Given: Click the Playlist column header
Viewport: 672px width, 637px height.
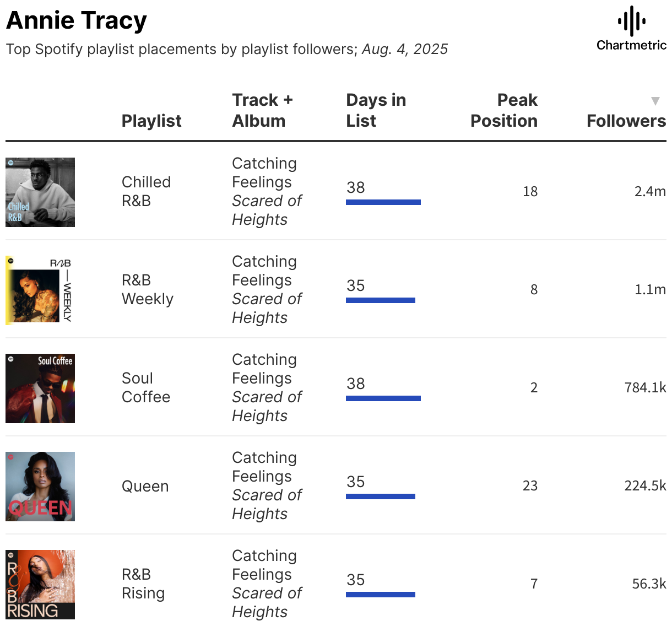Looking at the screenshot, I should [151, 121].
